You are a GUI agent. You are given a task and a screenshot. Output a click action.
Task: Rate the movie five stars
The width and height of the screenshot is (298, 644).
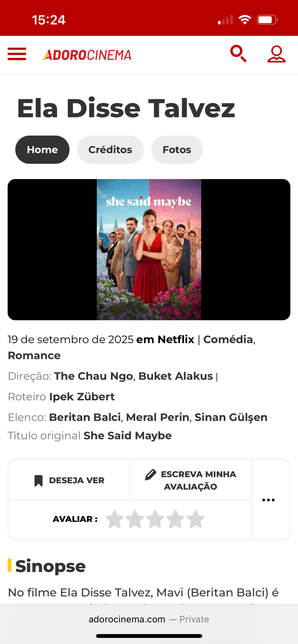point(196,519)
